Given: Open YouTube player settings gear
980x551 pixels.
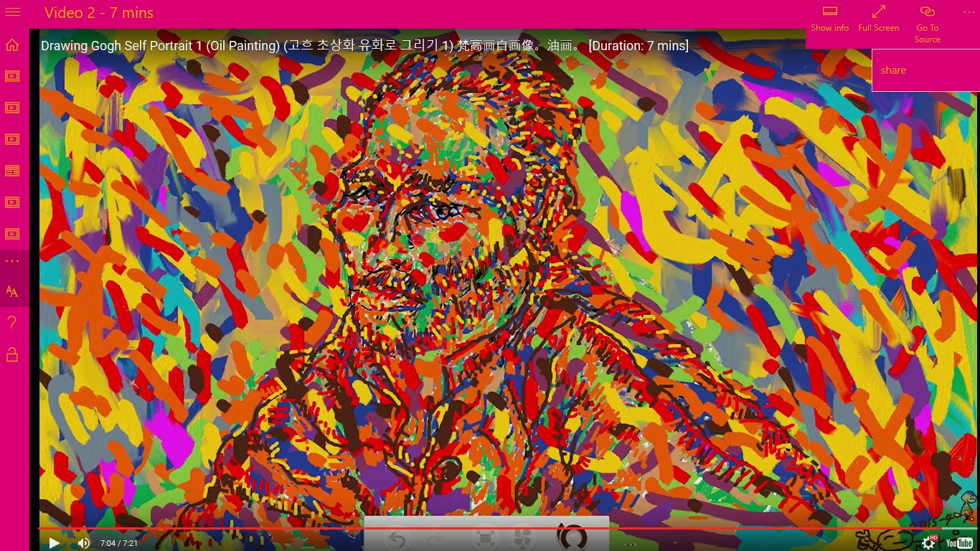Looking at the screenshot, I should click(x=929, y=543).
